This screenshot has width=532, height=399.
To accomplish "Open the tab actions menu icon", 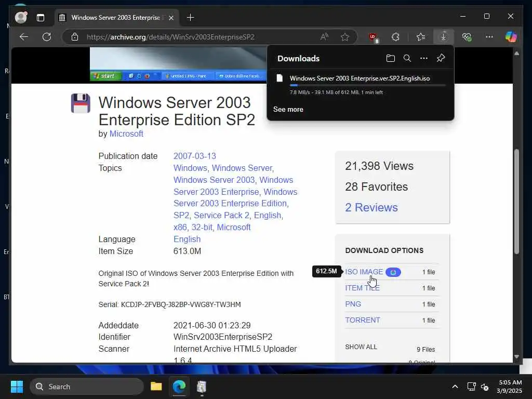I will 41,18.
